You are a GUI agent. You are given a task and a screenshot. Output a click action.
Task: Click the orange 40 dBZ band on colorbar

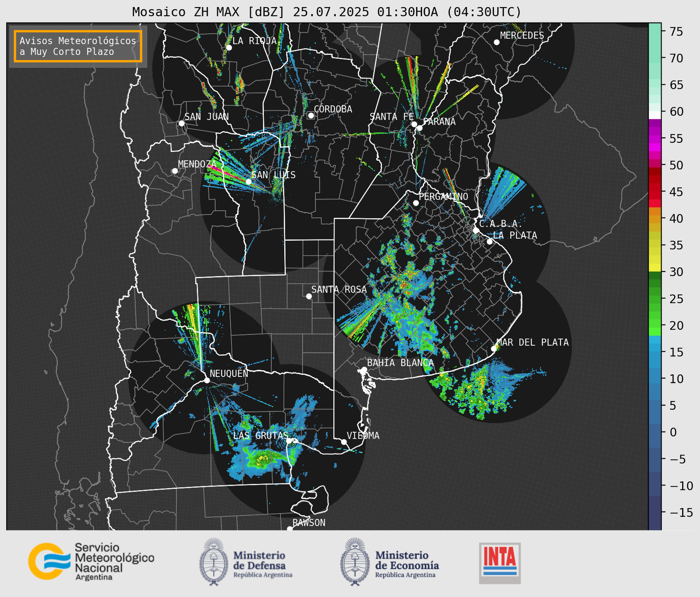[655, 219]
